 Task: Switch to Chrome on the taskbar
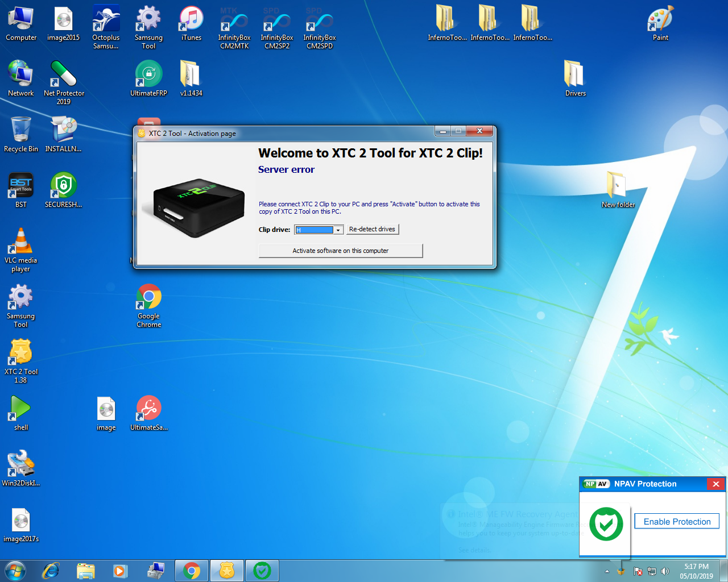[x=192, y=571]
